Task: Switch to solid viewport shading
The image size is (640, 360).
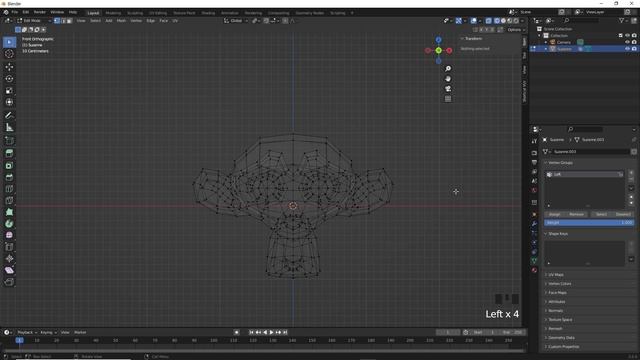Action: click(x=503, y=20)
